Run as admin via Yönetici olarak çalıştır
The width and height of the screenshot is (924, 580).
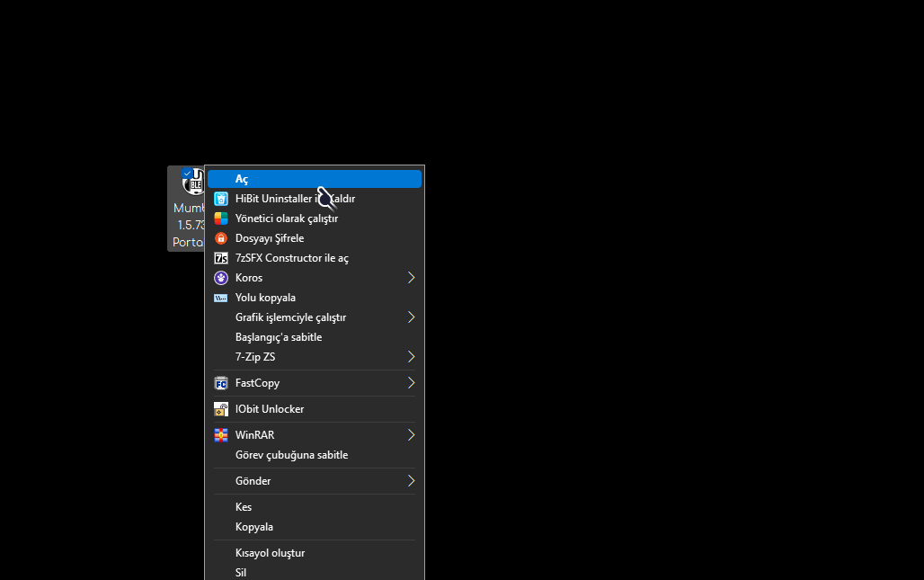[x=315, y=219]
